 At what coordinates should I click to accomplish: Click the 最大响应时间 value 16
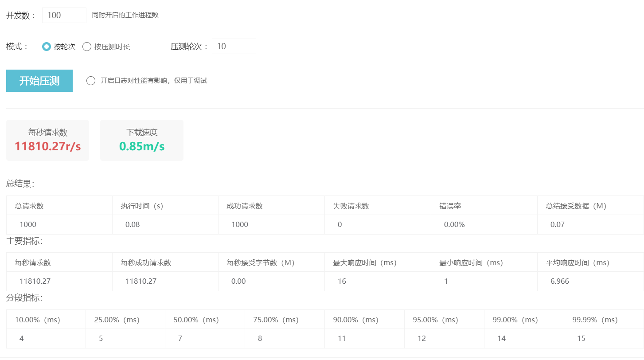342,281
